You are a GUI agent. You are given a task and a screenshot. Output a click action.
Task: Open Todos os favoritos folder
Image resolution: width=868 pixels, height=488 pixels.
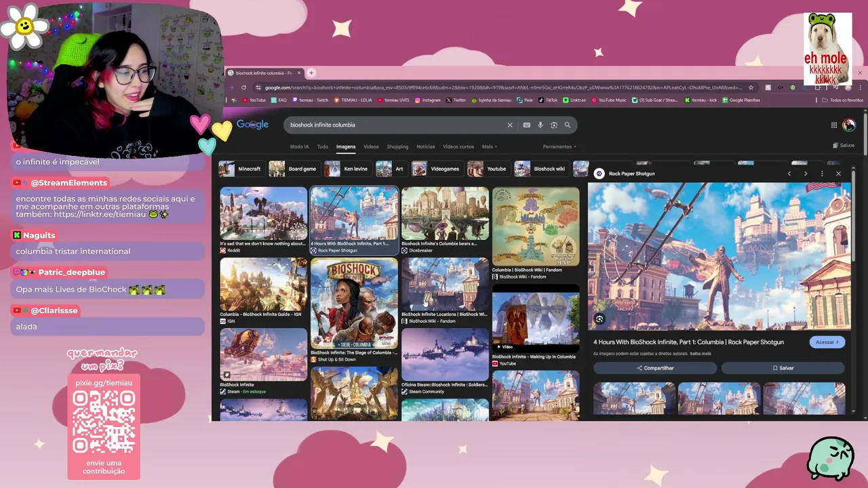click(x=843, y=100)
